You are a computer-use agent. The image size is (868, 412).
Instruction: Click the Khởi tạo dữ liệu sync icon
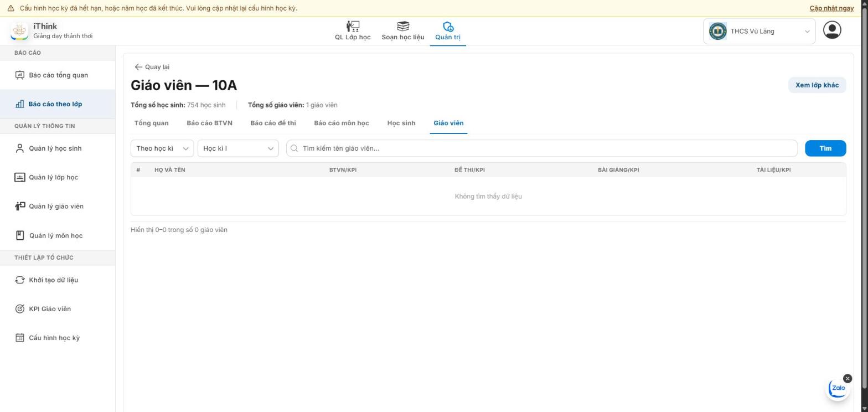20,280
